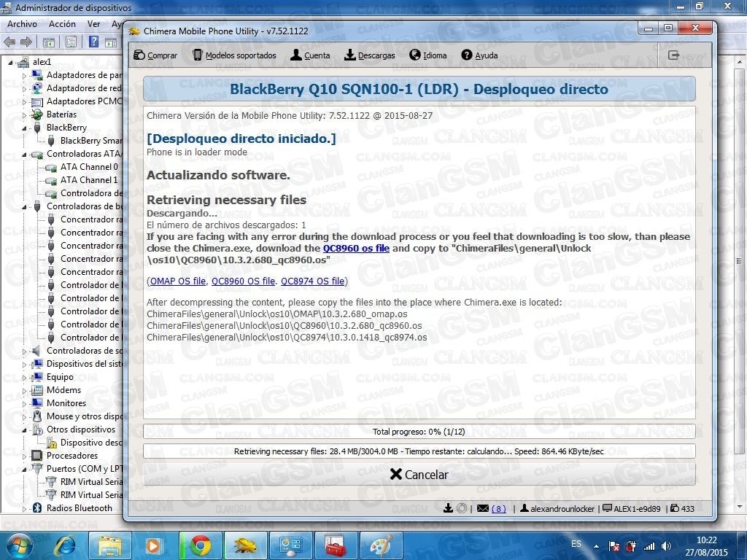Click the ES language indicator

pyautogui.click(x=576, y=544)
